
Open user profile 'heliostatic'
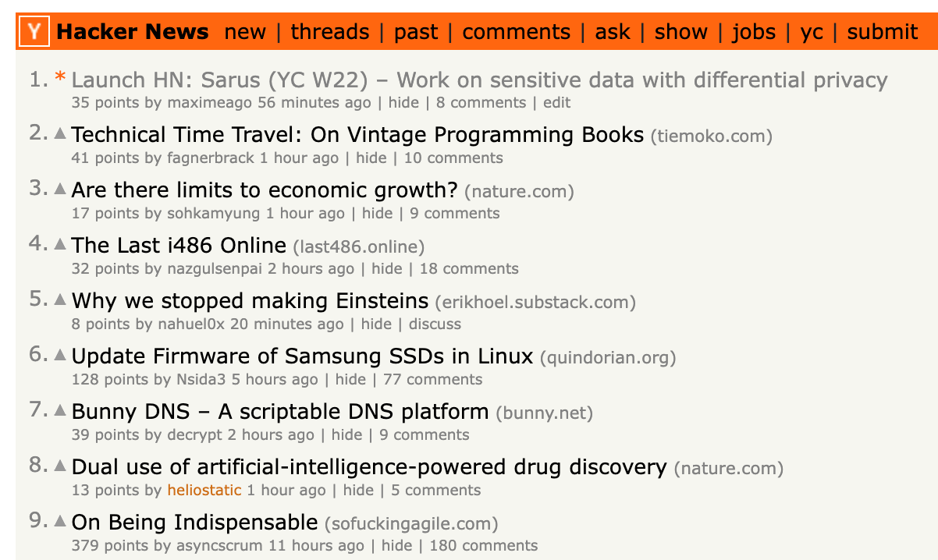(x=204, y=491)
